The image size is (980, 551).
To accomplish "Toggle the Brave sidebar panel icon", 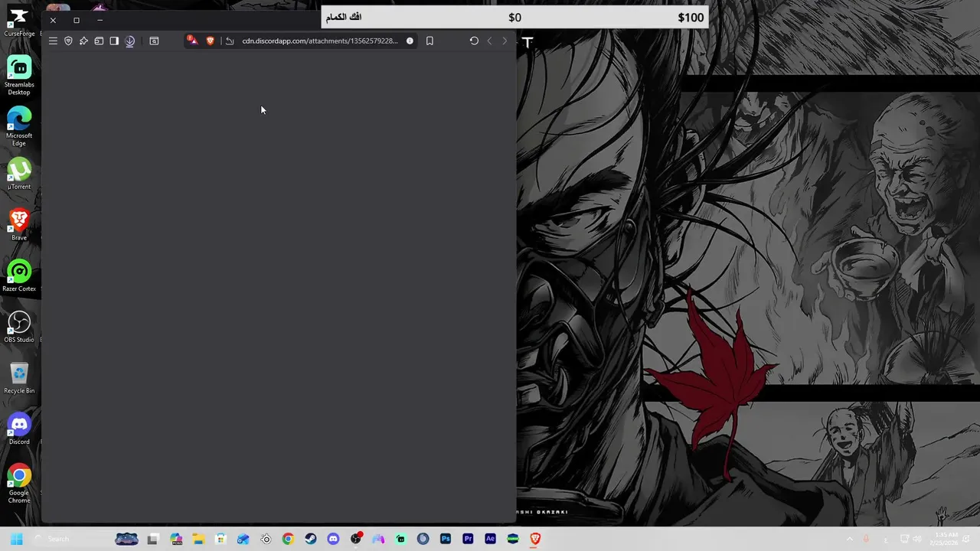I will 114,41.
